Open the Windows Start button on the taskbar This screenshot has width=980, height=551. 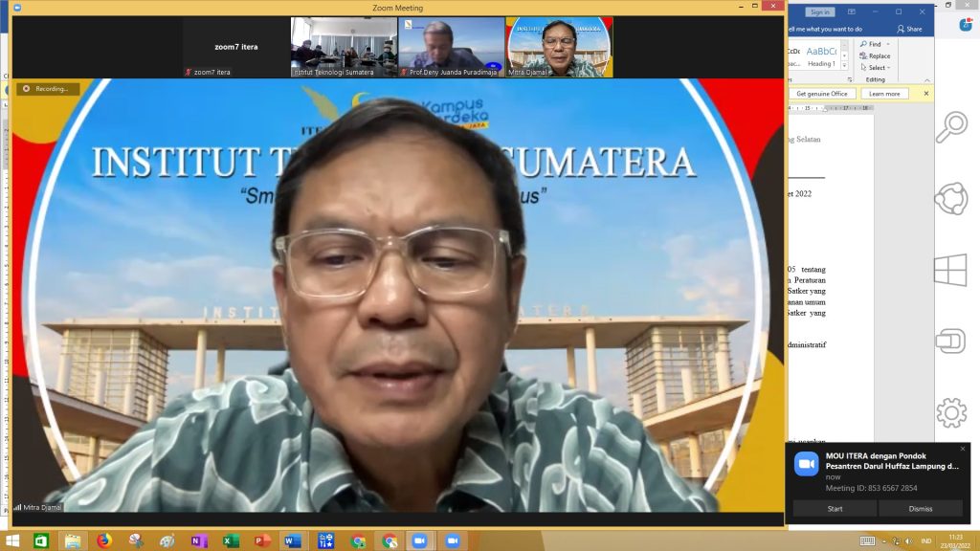coord(11,540)
